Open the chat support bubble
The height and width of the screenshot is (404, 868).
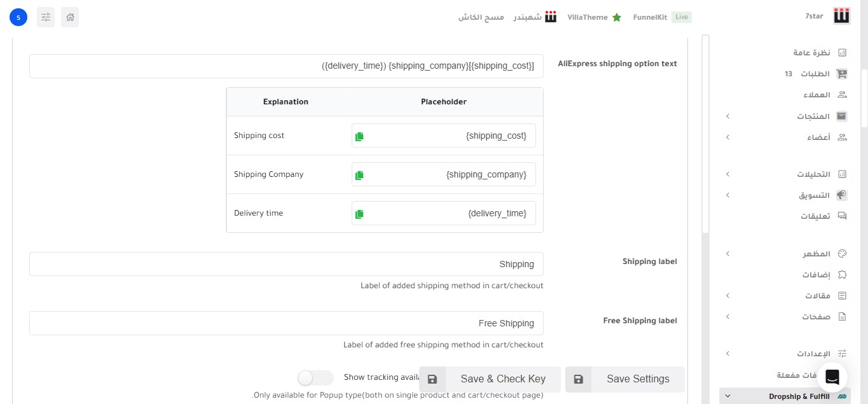pos(832,375)
